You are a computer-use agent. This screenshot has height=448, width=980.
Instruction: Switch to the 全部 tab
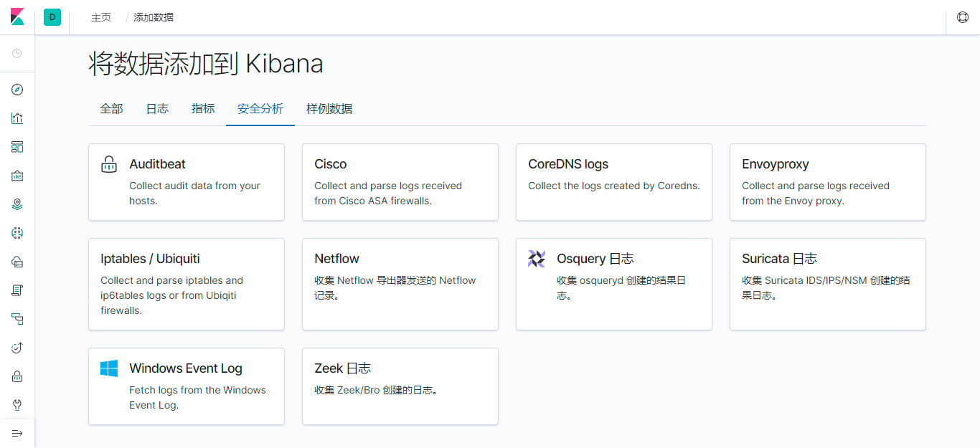(x=111, y=109)
